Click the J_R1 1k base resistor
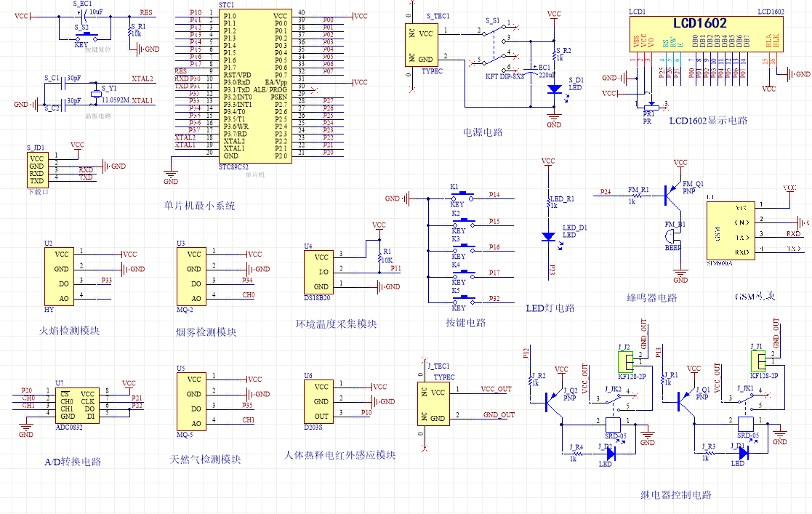Viewport: 812px width, 514px height. (664, 380)
